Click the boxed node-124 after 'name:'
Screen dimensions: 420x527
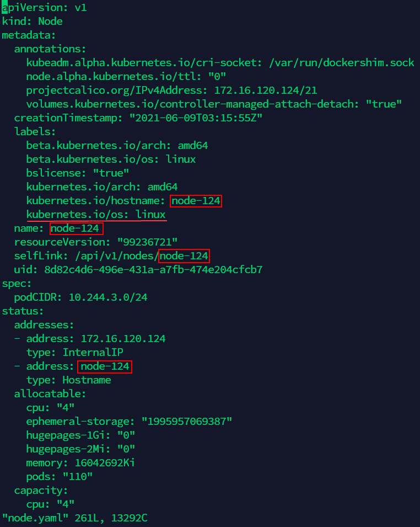point(76,228)
